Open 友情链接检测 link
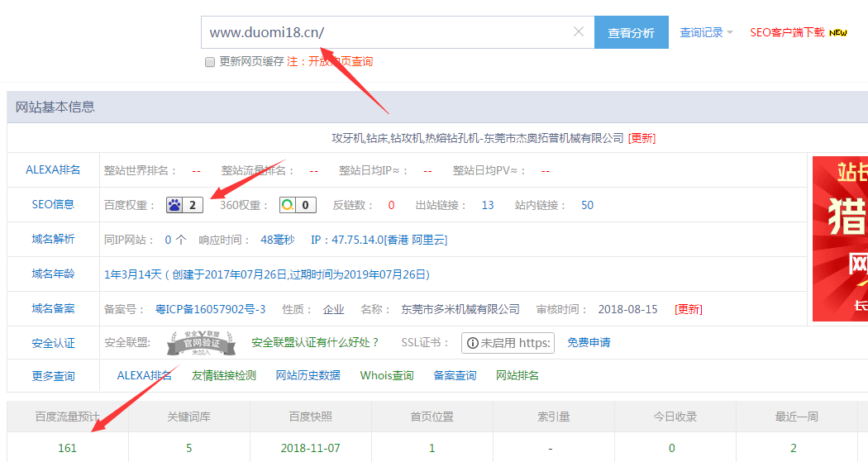Viewport: 868px width, 462px height. click(x=223, y=375)
